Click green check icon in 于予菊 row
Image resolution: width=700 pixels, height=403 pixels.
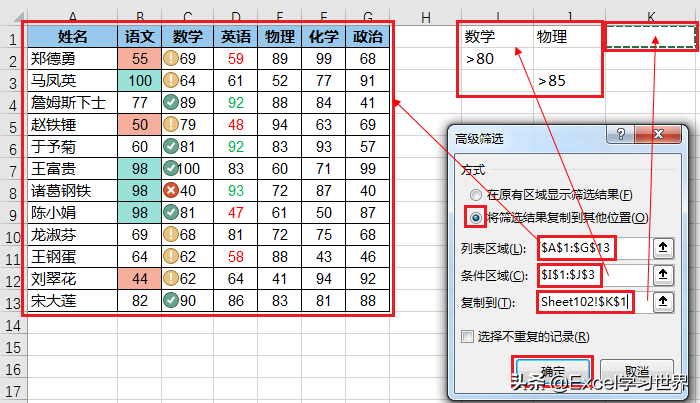[x=171, y=146]
